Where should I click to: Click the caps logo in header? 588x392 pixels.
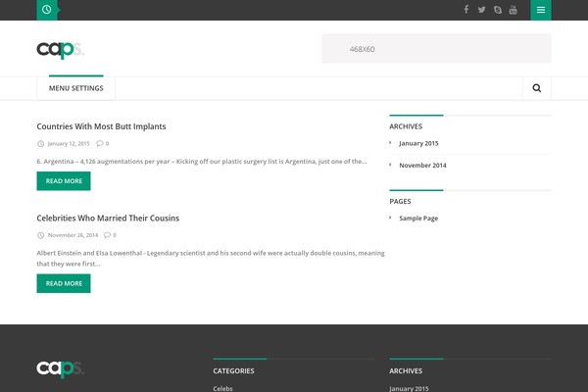coord(61,50)
